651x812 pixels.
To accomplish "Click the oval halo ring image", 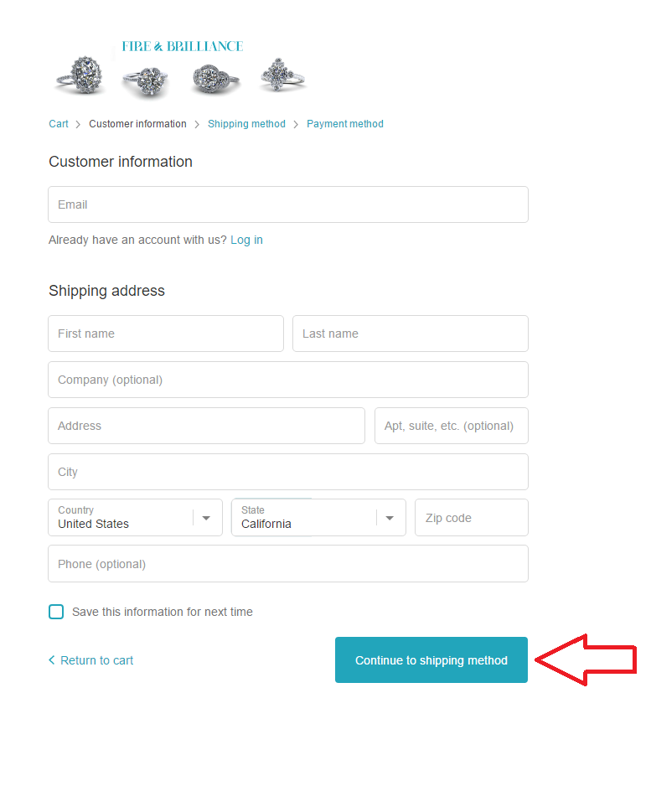I will [x=81, y=75].
